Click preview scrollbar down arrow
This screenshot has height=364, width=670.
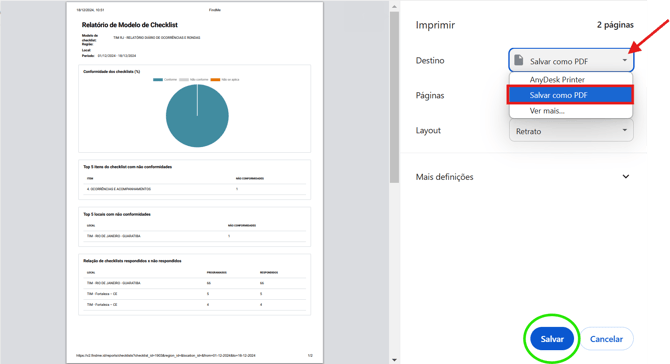click(x=394, y=360)
